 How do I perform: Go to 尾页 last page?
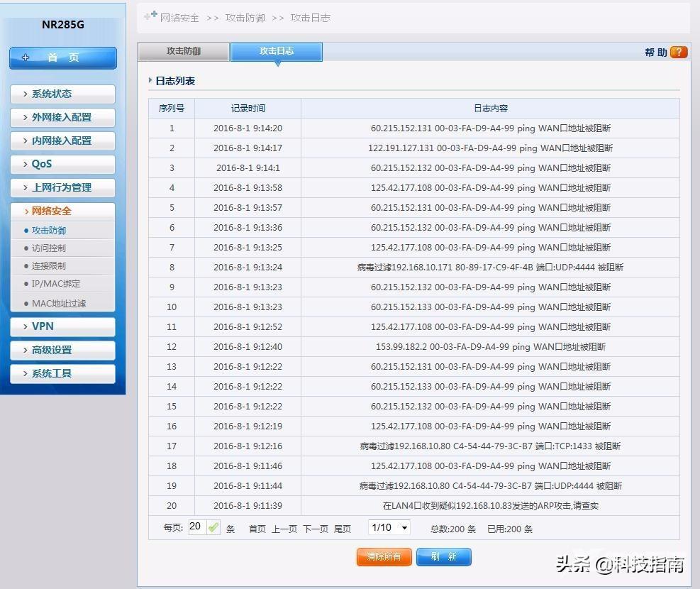coord(343,529)
